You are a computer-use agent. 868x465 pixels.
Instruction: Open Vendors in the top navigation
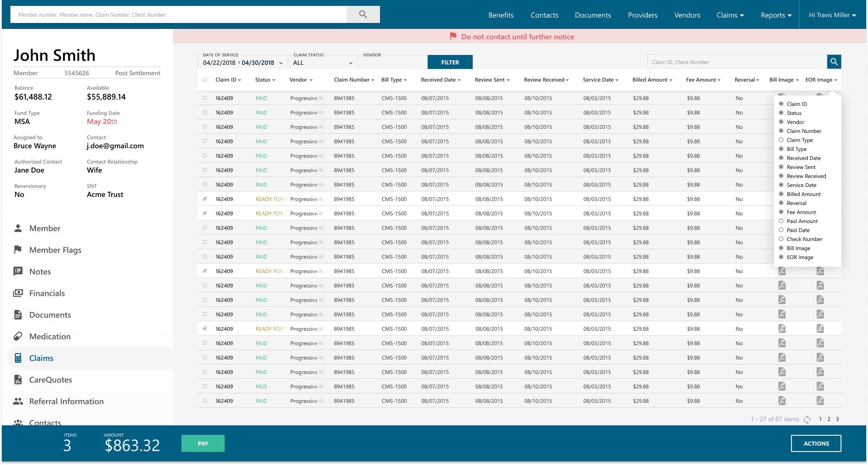coord(687,15)
